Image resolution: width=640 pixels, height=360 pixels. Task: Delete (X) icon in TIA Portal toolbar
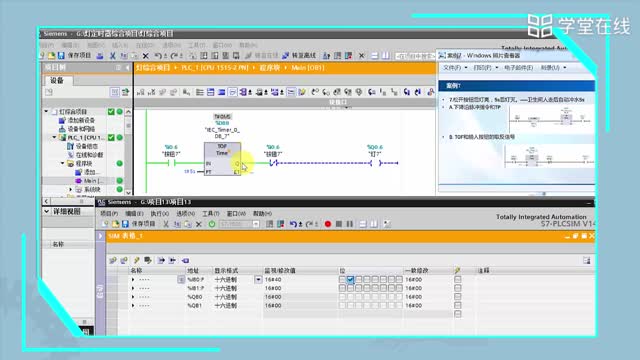point(145,56)
